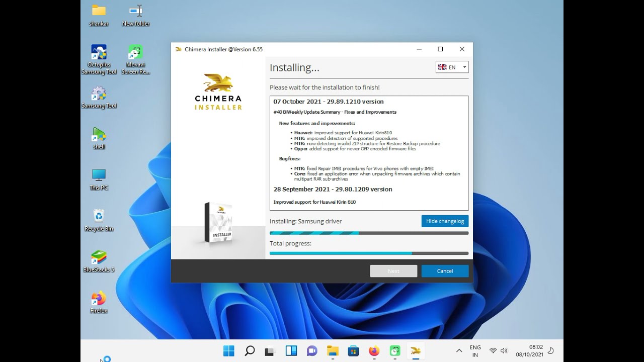Maximize the Chimera Installer window
Viewport: 644px width, 362px height.
(x=440, y=49)
